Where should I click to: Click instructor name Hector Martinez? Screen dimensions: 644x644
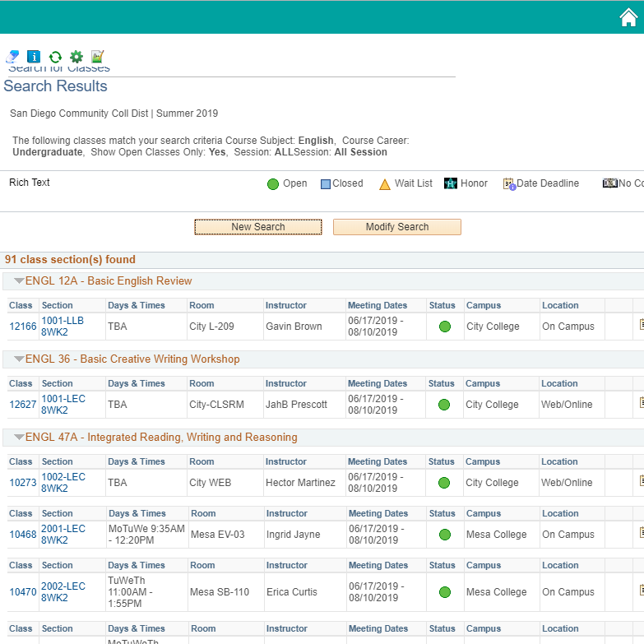(301, 483)
